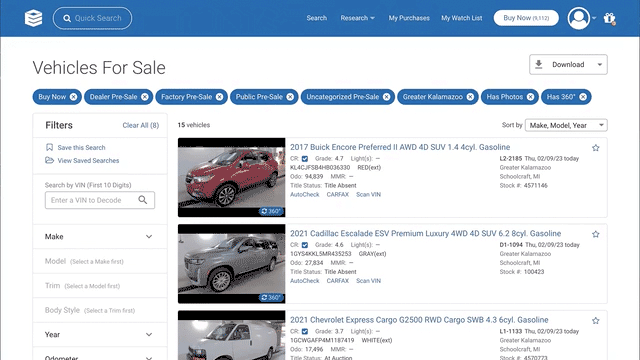The image size is (640, 360).
Task: Open AutoCheck report for Buick Encore
Action: tap(304, 195)
